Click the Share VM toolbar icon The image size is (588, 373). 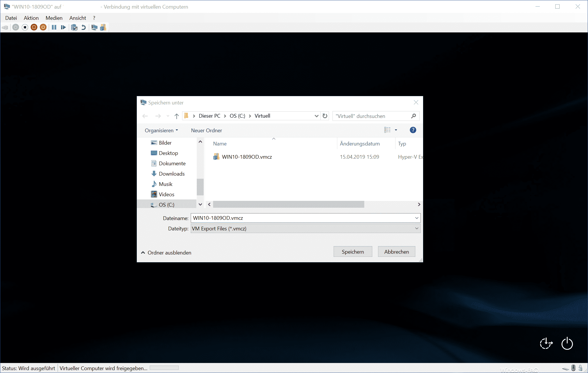pyautogui.click(x=103, y=27)
